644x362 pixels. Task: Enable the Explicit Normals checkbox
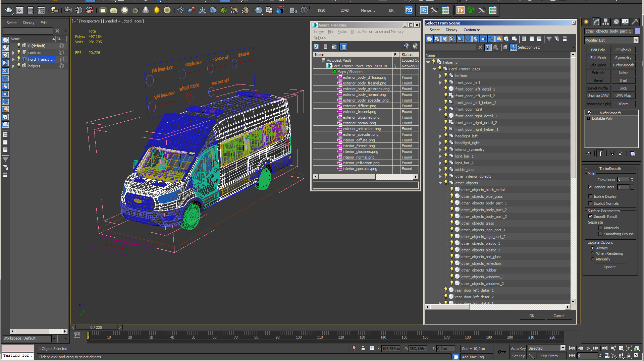click(590, 203)
